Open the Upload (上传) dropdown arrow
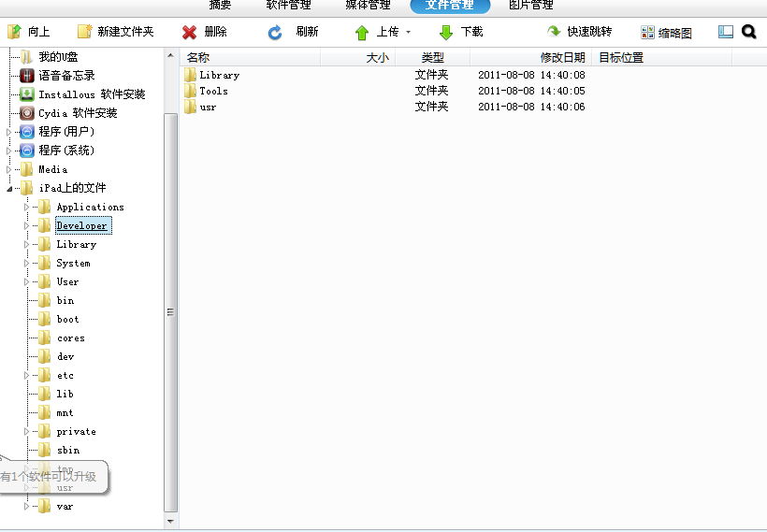This screenshot has height=532, width=767. click(x=408, y=33)
